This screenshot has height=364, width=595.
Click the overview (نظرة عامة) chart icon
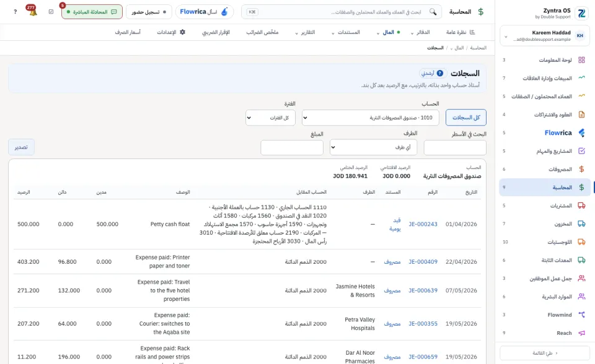[472, 32]
